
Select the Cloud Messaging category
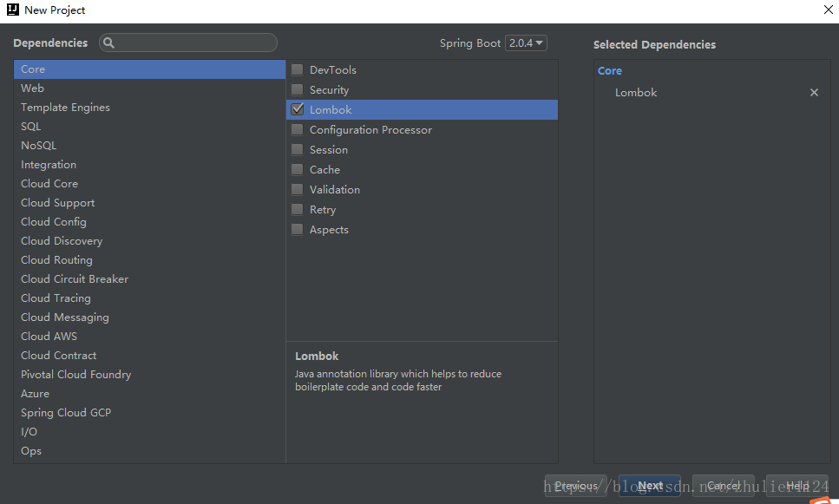(x=150, y=317)
